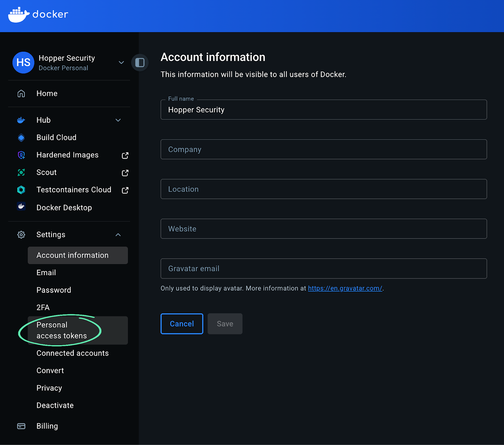Click the Hub whale icon
The image size is (504, 445).
click(21, 120)
